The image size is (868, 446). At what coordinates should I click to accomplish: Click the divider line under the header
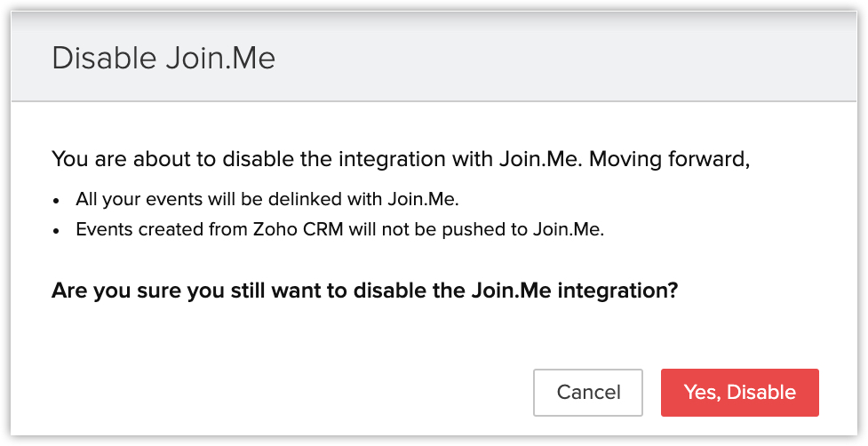click(434, 101)
